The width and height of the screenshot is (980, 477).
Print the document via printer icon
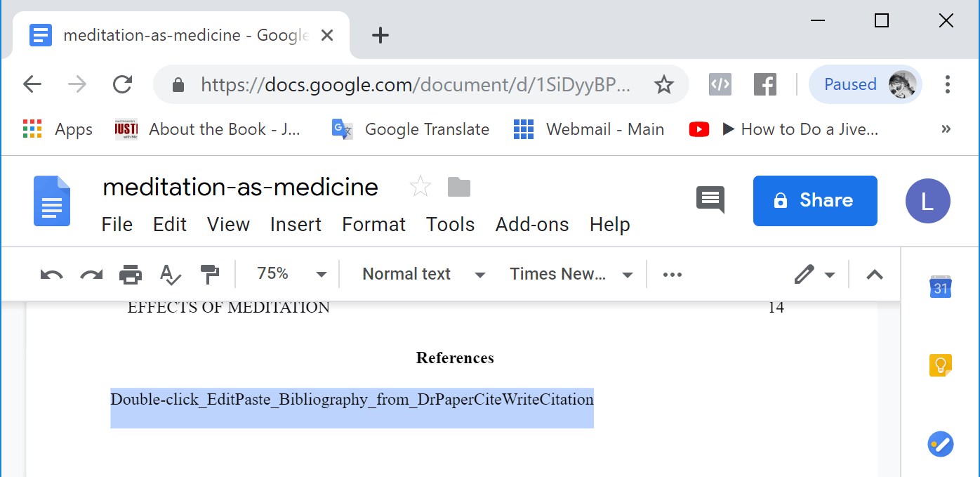(x=131, y=275)
